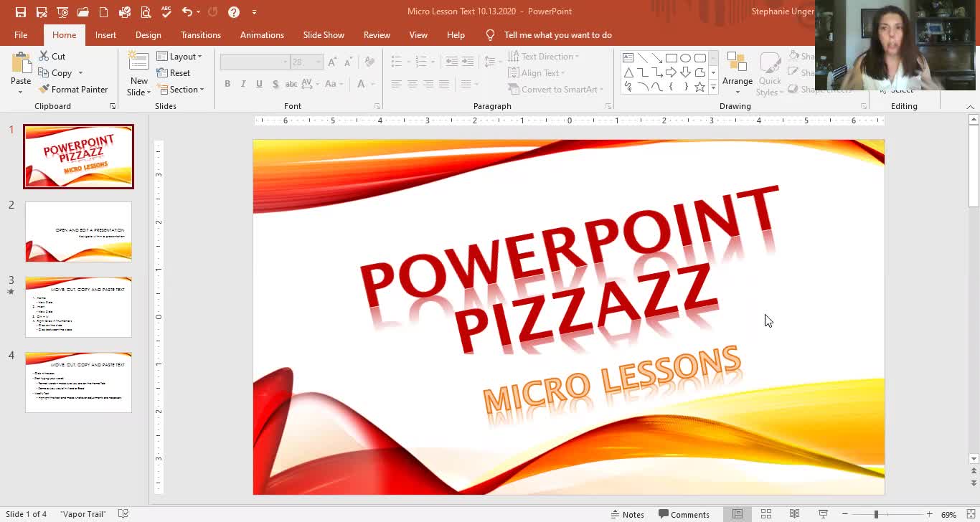Viewport: 980px width, 522px height.
Task: Switch to the Insert tab
Action: pos(105,34)
